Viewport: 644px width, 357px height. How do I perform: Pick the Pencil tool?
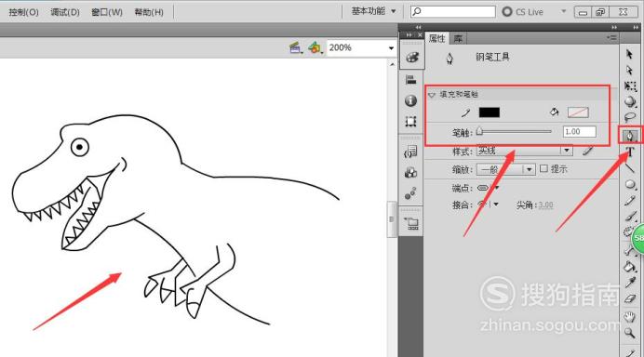point(630,200)
